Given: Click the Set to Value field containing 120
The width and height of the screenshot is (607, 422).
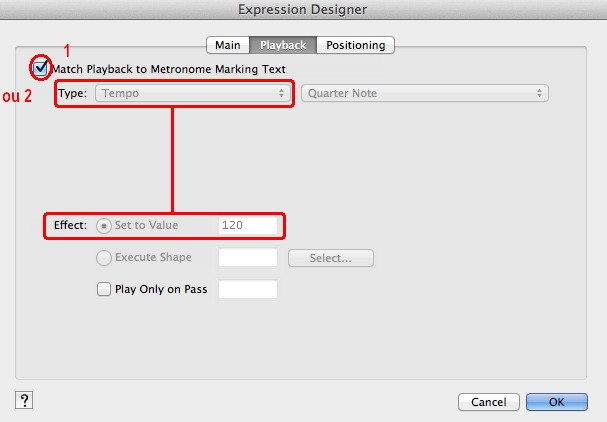Looking at the screenshot, I should pyautogui.click(x=247, y=226).
